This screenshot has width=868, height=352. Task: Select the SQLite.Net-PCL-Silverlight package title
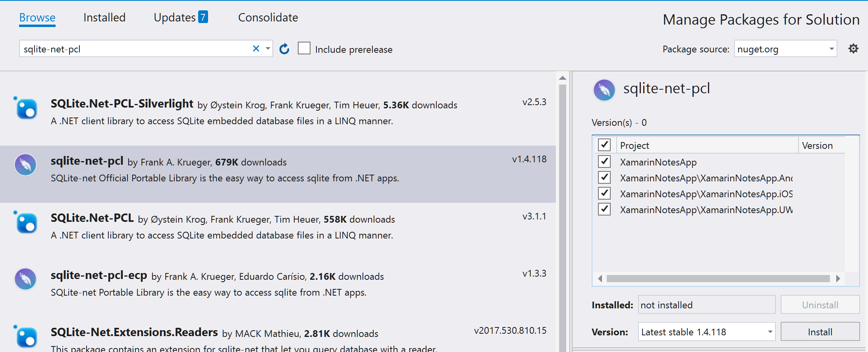coord(122,104)
